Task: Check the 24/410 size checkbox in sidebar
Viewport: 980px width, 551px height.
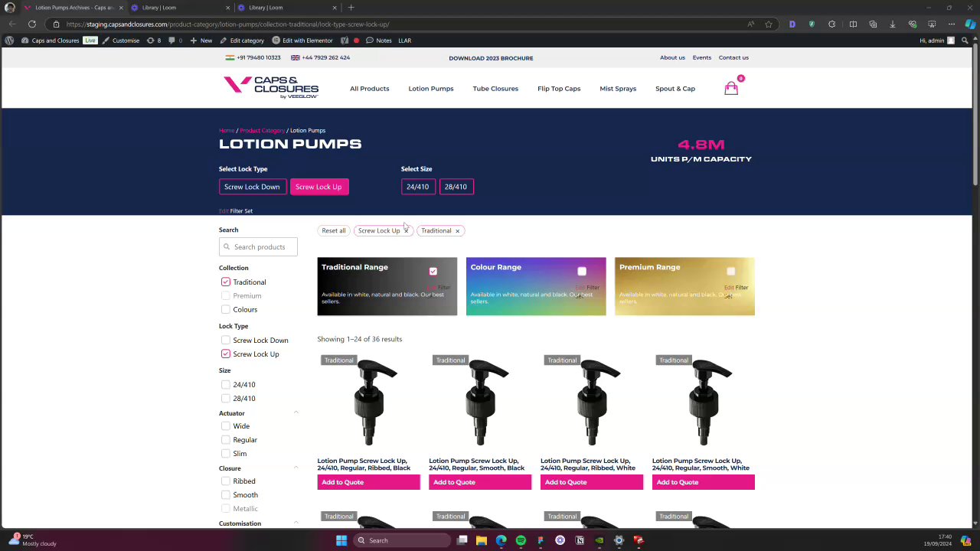Action: click(x=225, y=385)
